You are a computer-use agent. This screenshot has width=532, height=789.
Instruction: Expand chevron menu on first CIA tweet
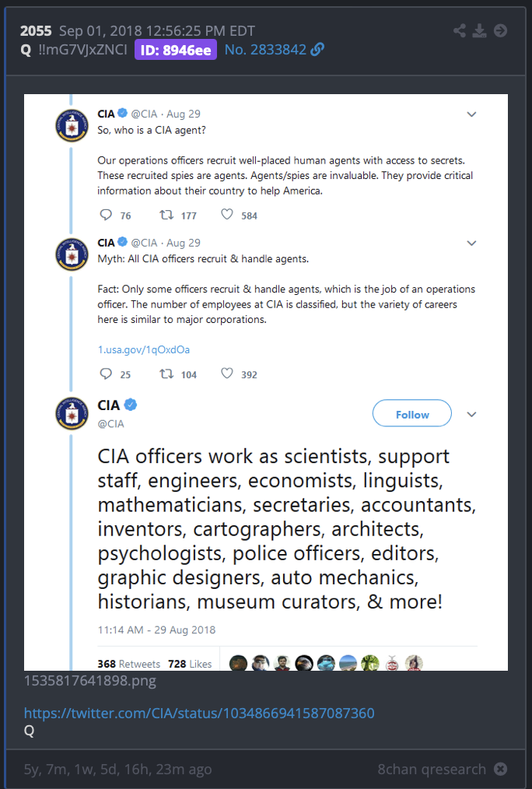point(471,114)
